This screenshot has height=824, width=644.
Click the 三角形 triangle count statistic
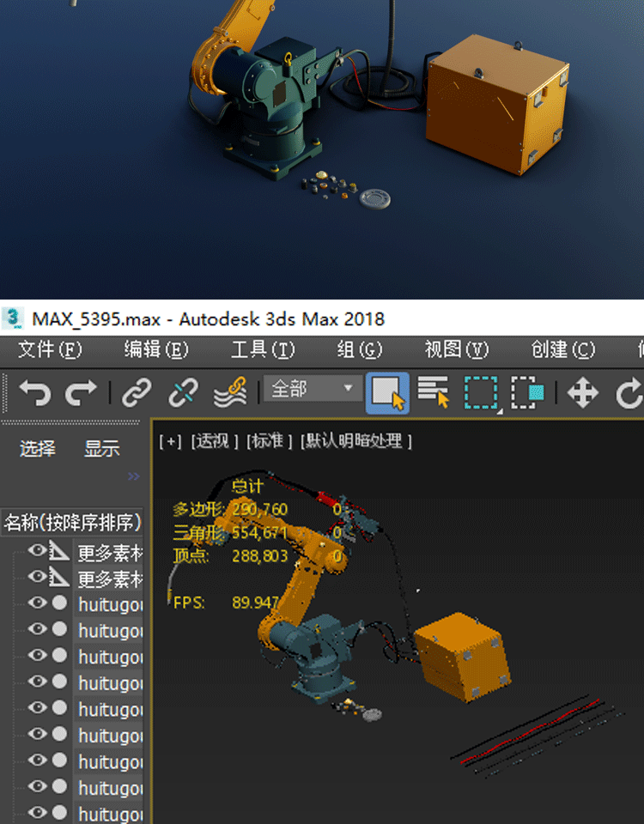coord(230,533)
